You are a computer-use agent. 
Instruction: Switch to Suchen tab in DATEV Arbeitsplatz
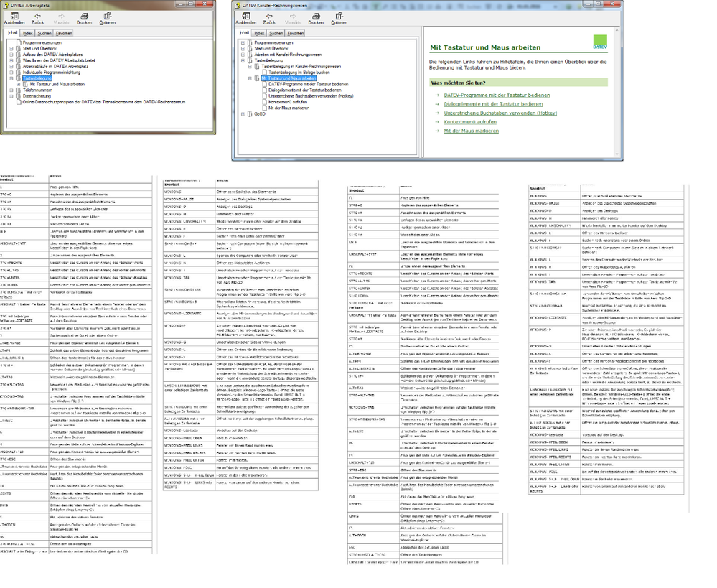point(44,34)
